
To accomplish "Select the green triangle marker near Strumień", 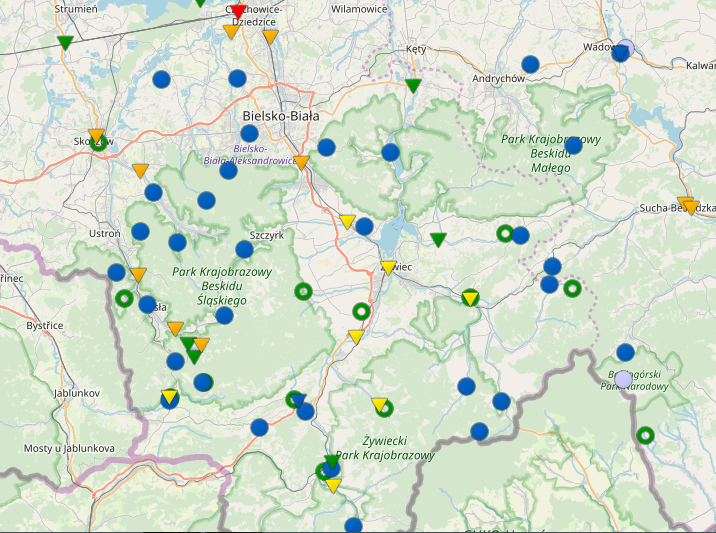I will point(65,42).
